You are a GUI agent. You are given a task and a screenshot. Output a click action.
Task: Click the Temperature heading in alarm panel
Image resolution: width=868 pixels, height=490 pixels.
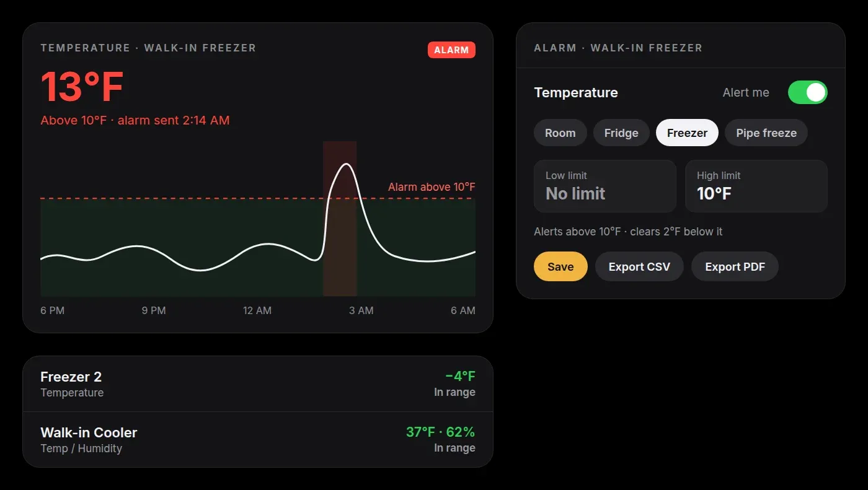coord(576,92)
